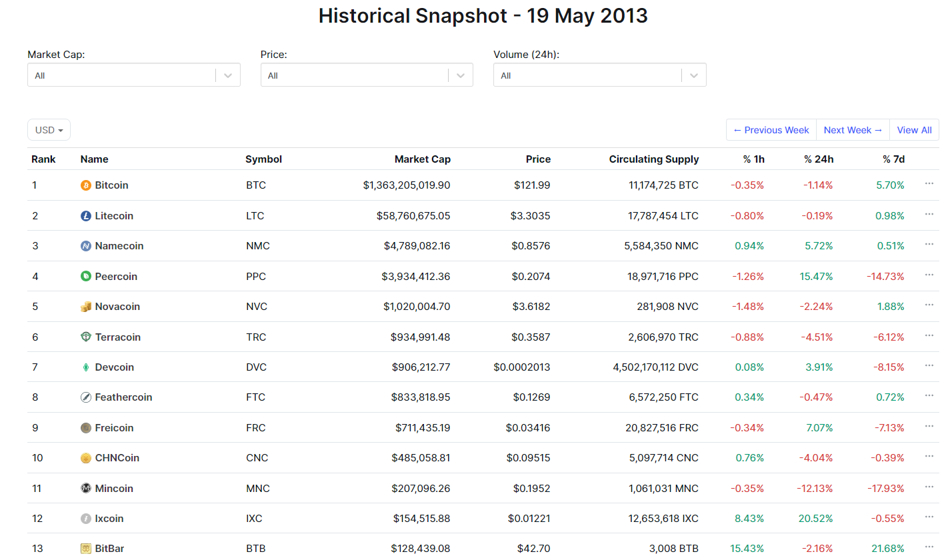Open the Litecoin name link
Image resolution: width=946 pixels, height=560 pixels.
(x=114, y=216)
